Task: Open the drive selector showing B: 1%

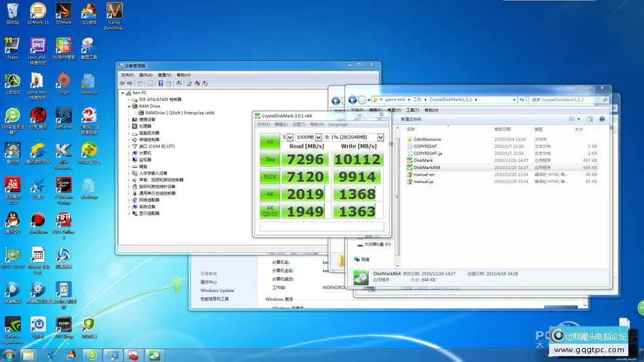Action: point(353,137)
